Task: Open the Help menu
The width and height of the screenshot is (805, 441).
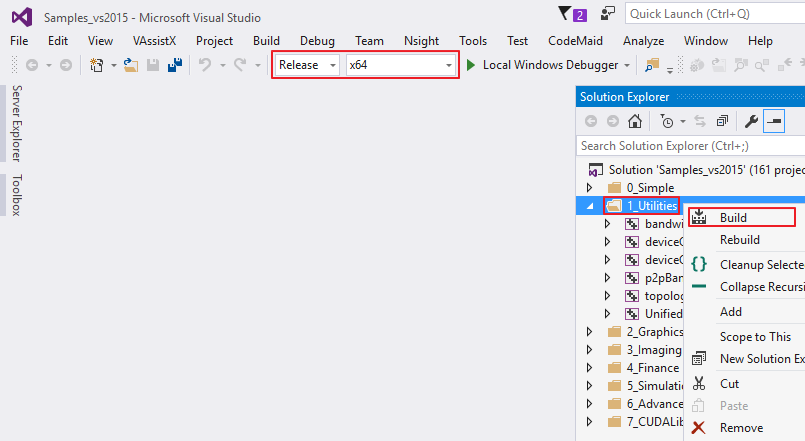Action: [760, 41]
